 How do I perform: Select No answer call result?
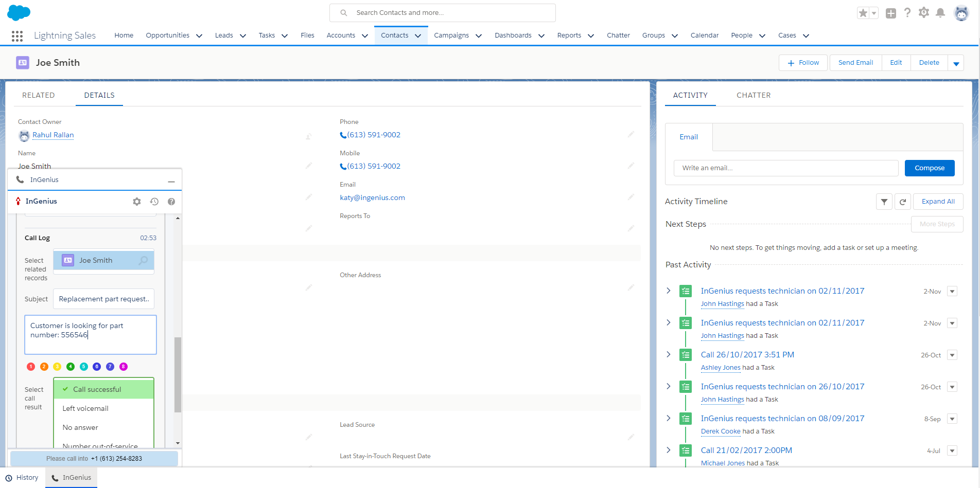pyautogui.click(x=104, y=427)
